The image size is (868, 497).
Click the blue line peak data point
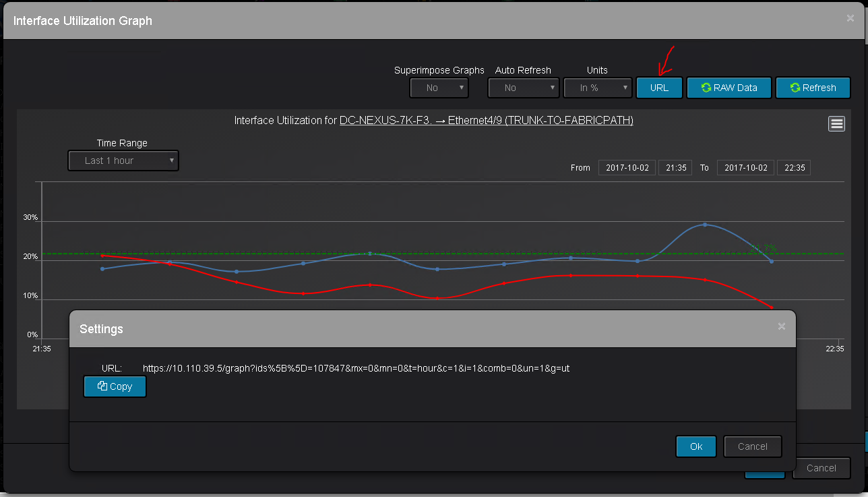[705, 225]
